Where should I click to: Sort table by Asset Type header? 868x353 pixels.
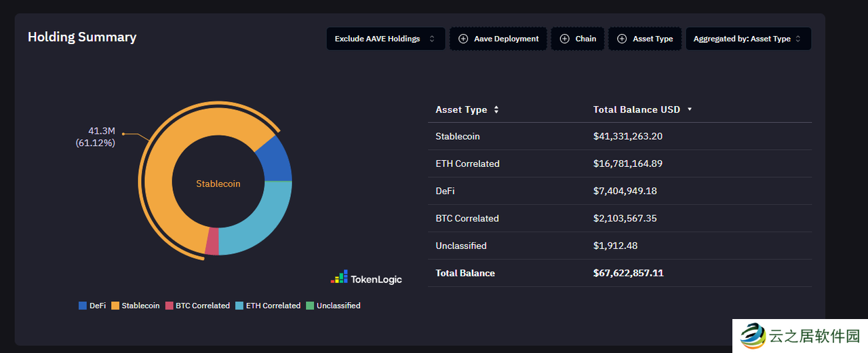(x=461, y=109)
